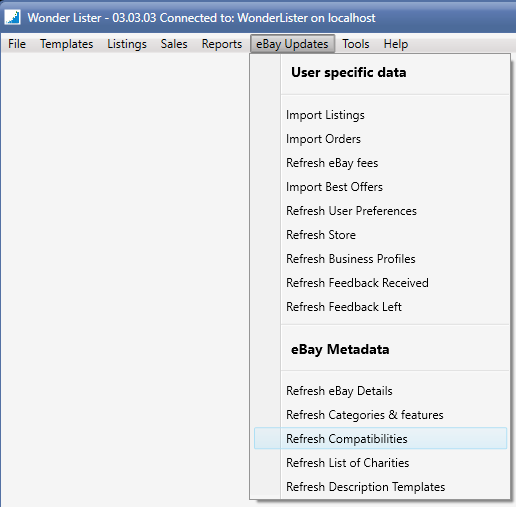The width and height of the screenshot is (516, 507).
Task: Open the File menu
Action: pyautogui.click(x=17, y=44)
